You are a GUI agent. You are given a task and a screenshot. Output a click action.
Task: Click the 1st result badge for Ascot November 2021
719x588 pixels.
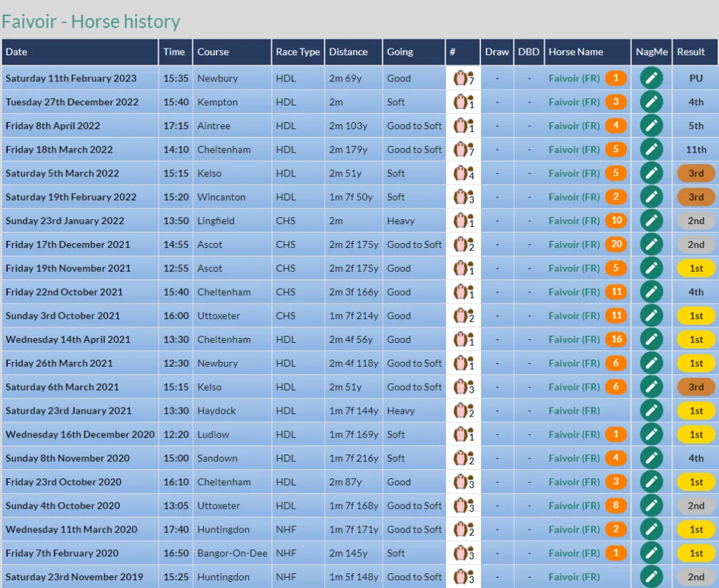[696, 268]
